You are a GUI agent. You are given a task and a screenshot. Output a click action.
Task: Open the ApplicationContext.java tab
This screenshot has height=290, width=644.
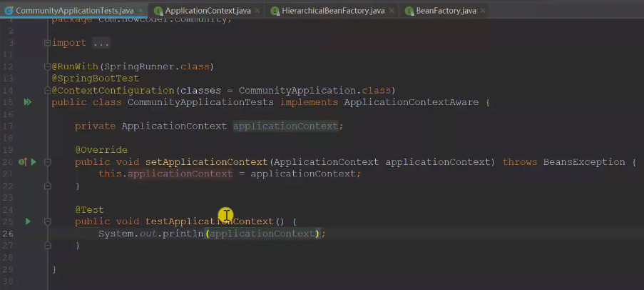(x=208, y=11)
